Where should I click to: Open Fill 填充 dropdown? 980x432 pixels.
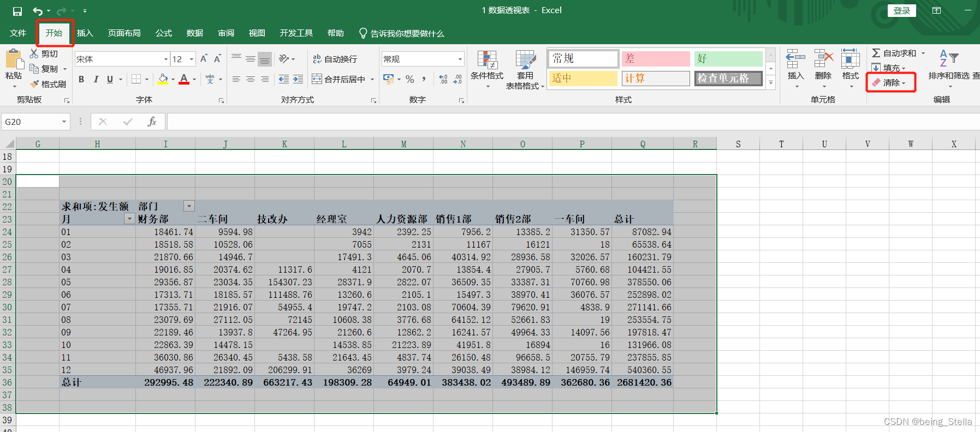(x=889, y=68)
